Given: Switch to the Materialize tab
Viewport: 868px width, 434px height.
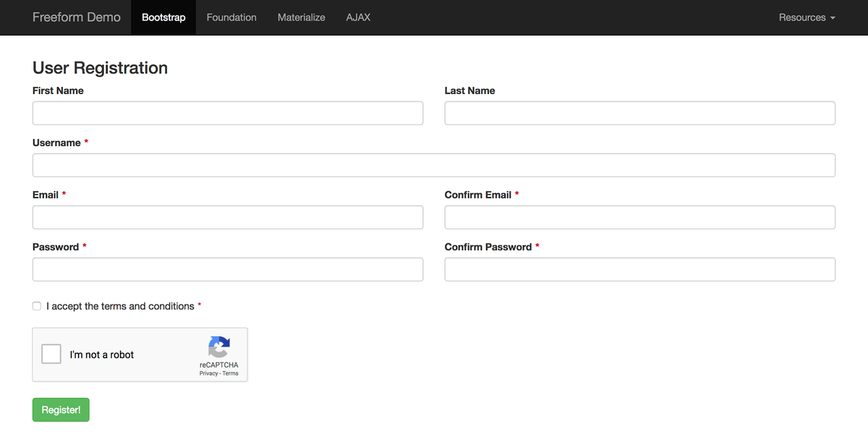Looking at the screenshot, I should pyautogui.click(x=301, y=17).
